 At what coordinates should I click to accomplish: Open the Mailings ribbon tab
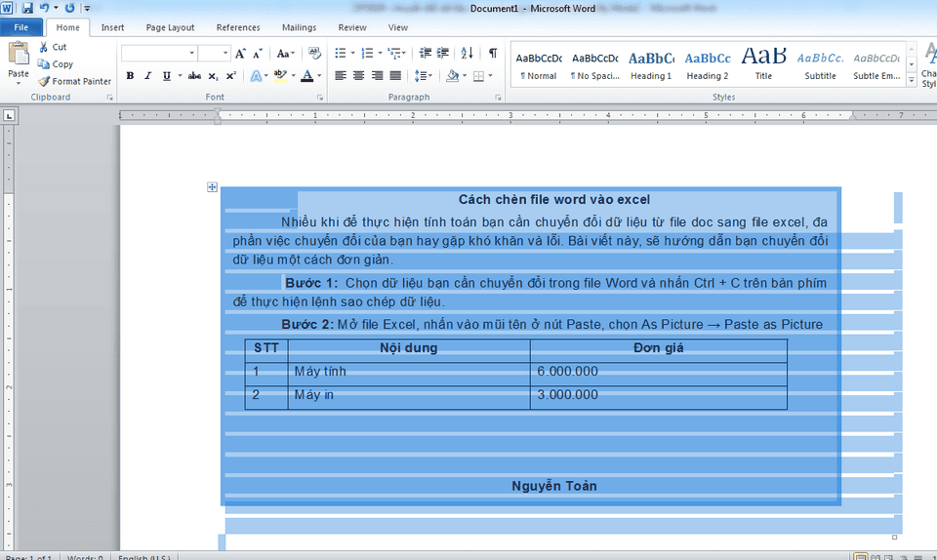299,28
